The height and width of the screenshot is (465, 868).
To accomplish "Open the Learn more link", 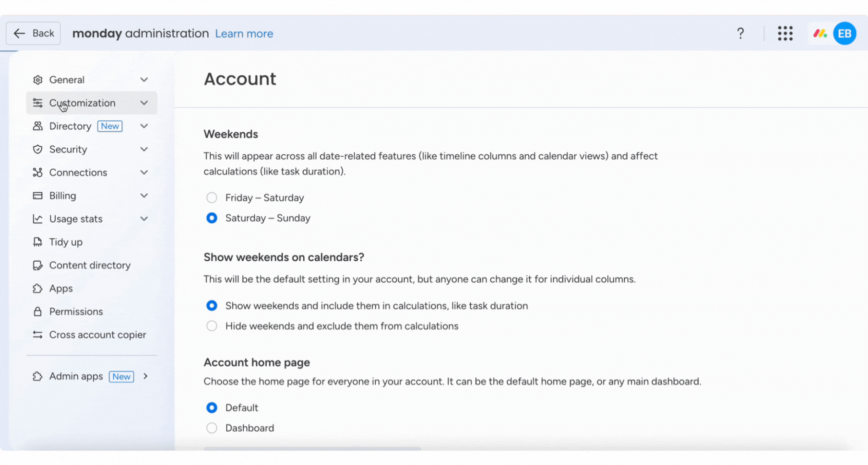I will [244, 34].
